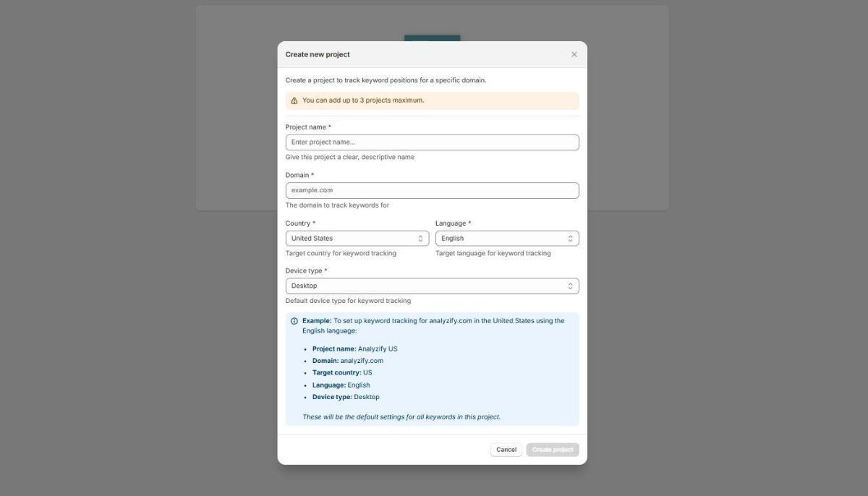Click the warning triangle icon in the banner
The height and width of the screenshot is (496, 868).
(294, 101)
